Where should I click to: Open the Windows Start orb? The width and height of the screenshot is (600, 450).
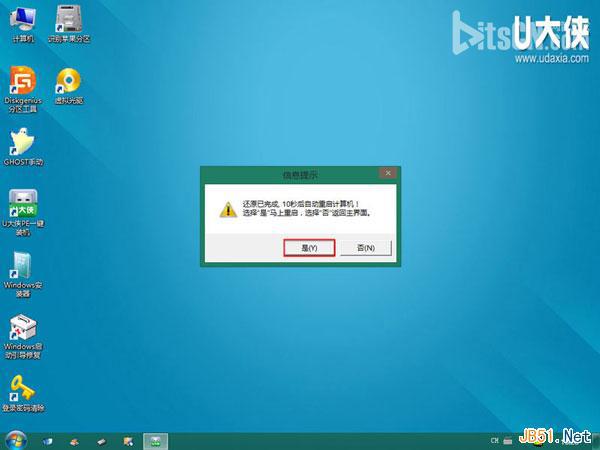point(15,441)
